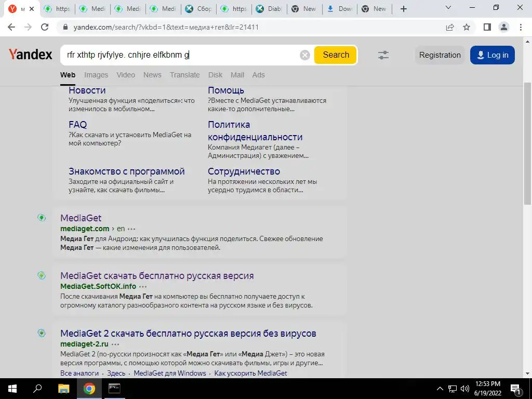Open the MediaGet result title
Screen dimensions: 532x399
(81, 218)
